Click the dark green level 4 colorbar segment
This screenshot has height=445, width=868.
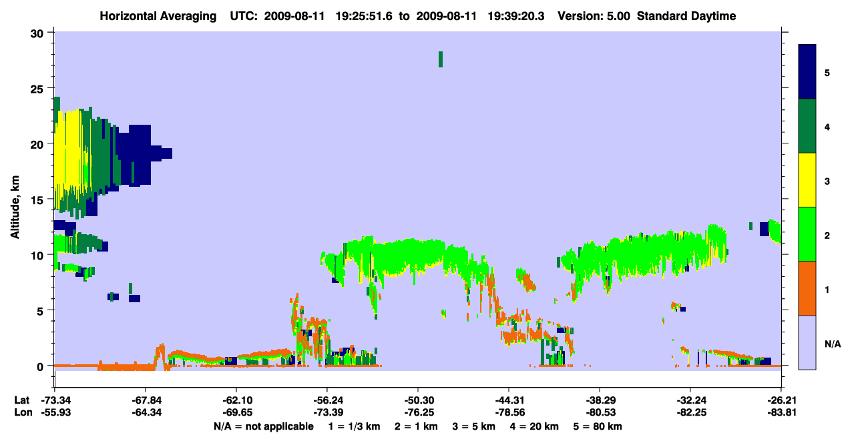tap(807, 126)
